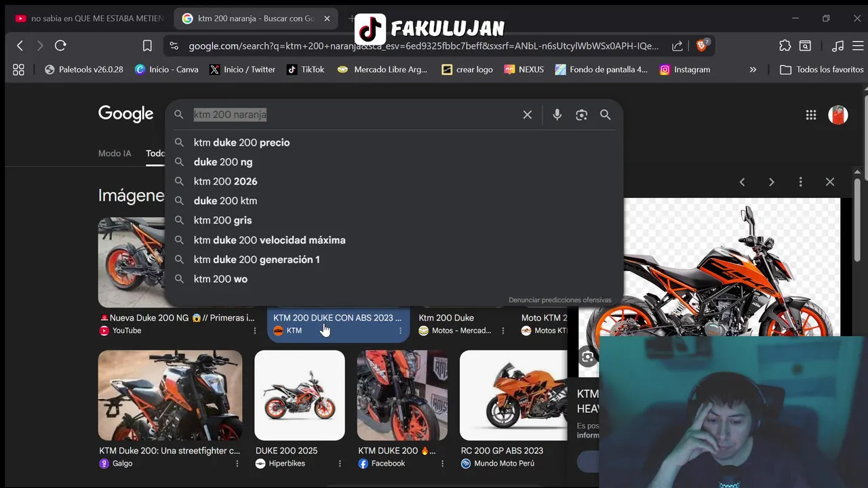The image size is (868, 488).
Task: Open Instagram bookmark
Action: coord(685,69)
